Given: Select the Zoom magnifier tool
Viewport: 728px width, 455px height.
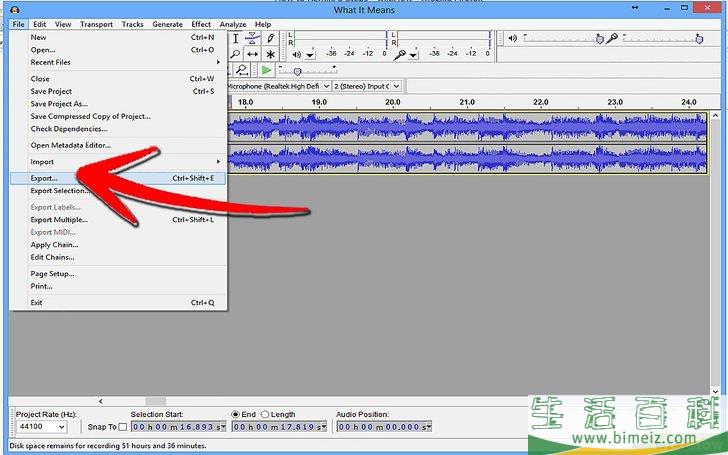Looking at the screenshot, I should tap(235, 54).
